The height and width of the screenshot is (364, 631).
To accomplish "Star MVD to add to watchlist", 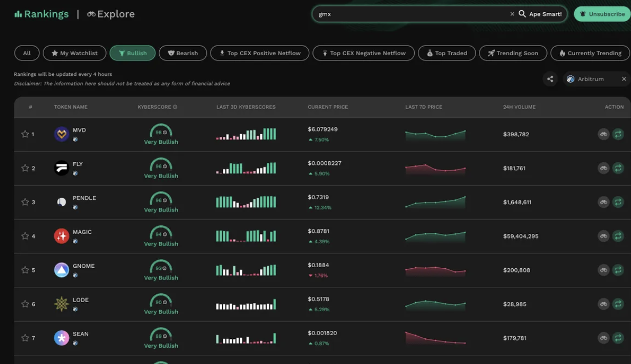I will tap(25, 134).
